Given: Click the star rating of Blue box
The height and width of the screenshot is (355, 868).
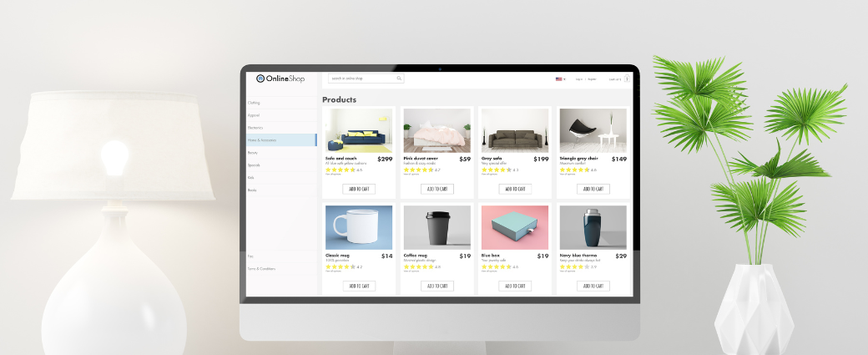Looking at the screenshot, I should (496, 266).
